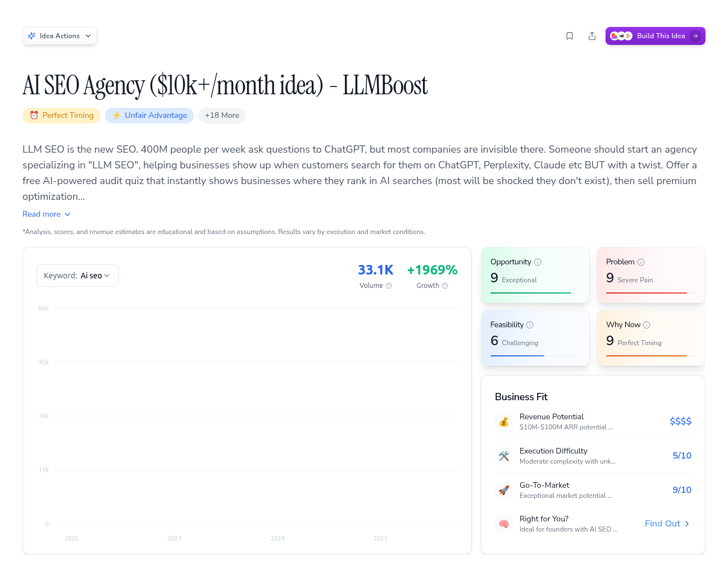Open the Revenue Potential row
Image resolution: width=728 pixels, height=577 pixels.
(x=593, y=422)
